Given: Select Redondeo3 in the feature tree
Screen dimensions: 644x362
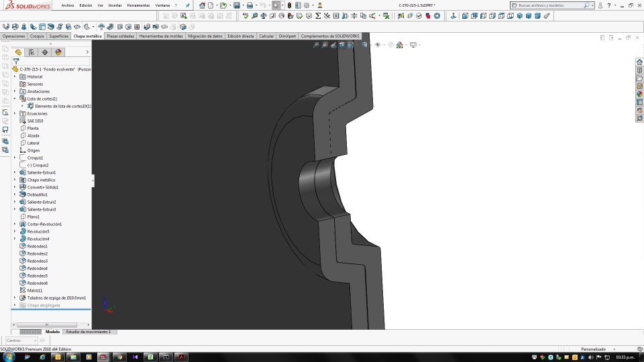Looking at the screenshot, I should pos(37,261).
